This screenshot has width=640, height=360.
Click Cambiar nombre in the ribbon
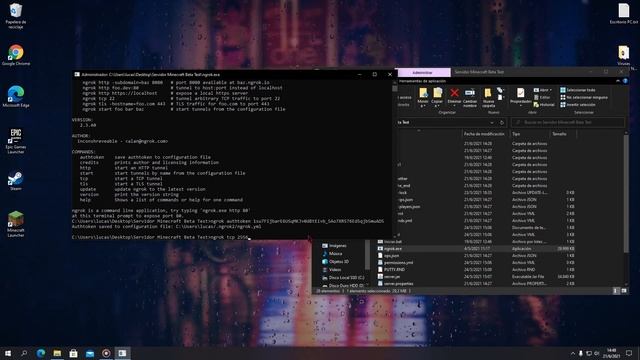click(470, 97)
